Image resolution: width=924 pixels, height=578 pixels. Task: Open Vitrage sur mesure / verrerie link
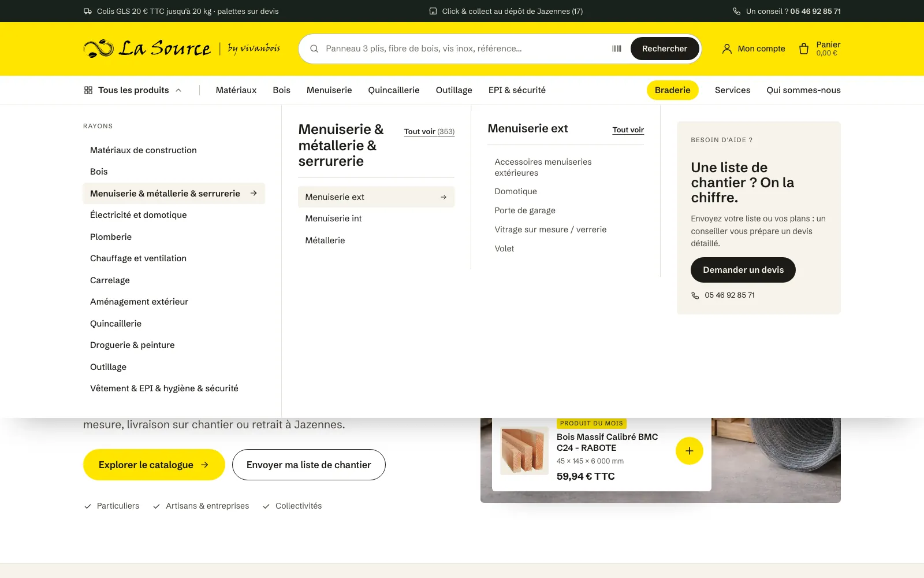coord(550,229)
